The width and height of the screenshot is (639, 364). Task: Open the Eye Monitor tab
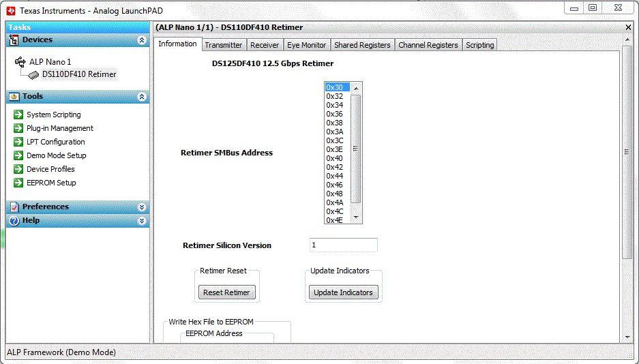click(306, 45)
